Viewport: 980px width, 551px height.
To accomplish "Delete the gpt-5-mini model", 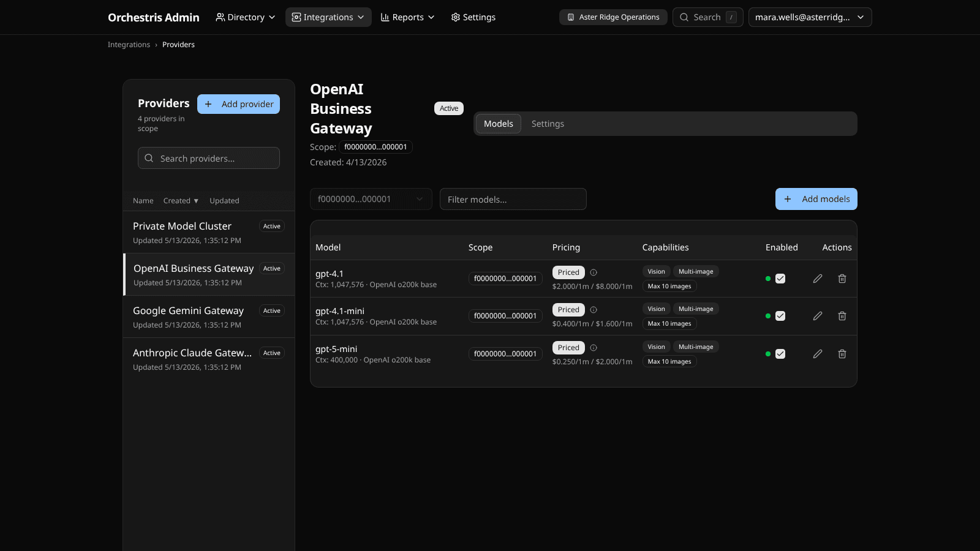I will click(842, 354).
